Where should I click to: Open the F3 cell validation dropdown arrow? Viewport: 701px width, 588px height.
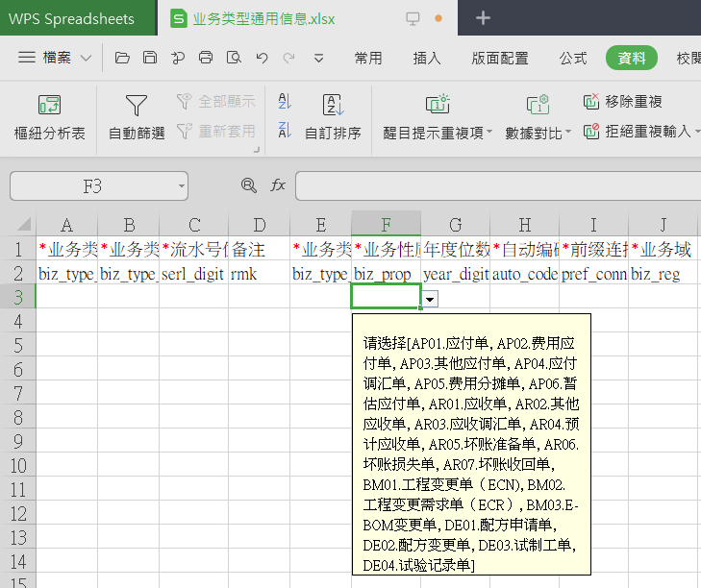click(x=431, y=300)
